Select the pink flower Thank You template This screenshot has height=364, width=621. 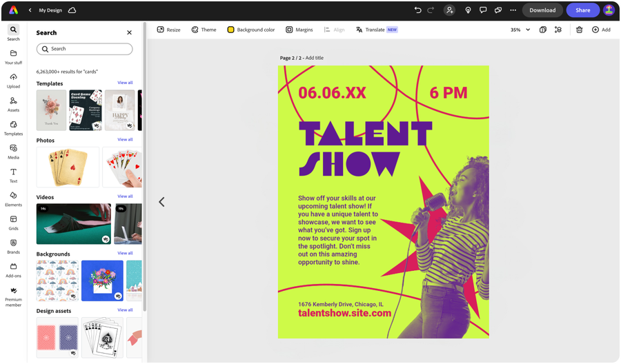pyautogui.click(x=52, y=110)
